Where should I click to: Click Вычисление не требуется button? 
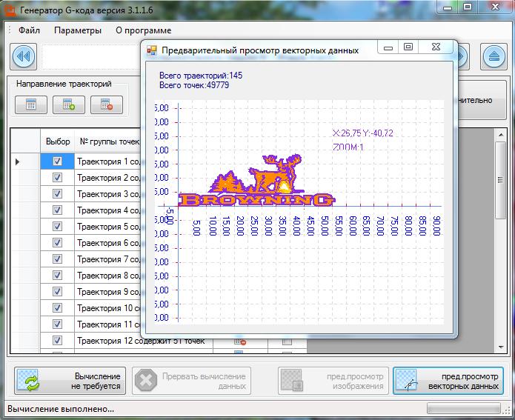[x=70, y=381]
